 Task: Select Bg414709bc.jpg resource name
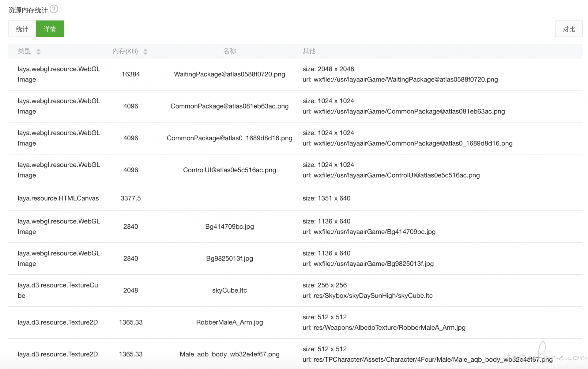point(229,226)
